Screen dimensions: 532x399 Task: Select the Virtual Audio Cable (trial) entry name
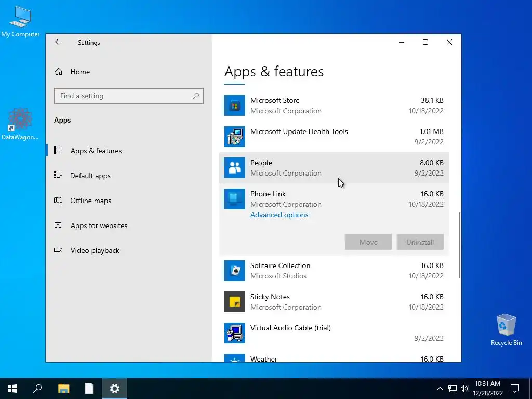pos(290,328)
